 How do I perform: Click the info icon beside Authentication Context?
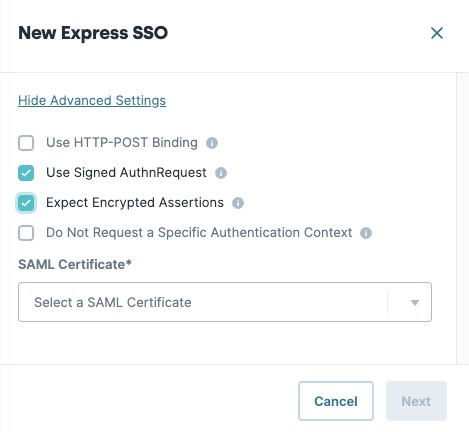point(366,233)
